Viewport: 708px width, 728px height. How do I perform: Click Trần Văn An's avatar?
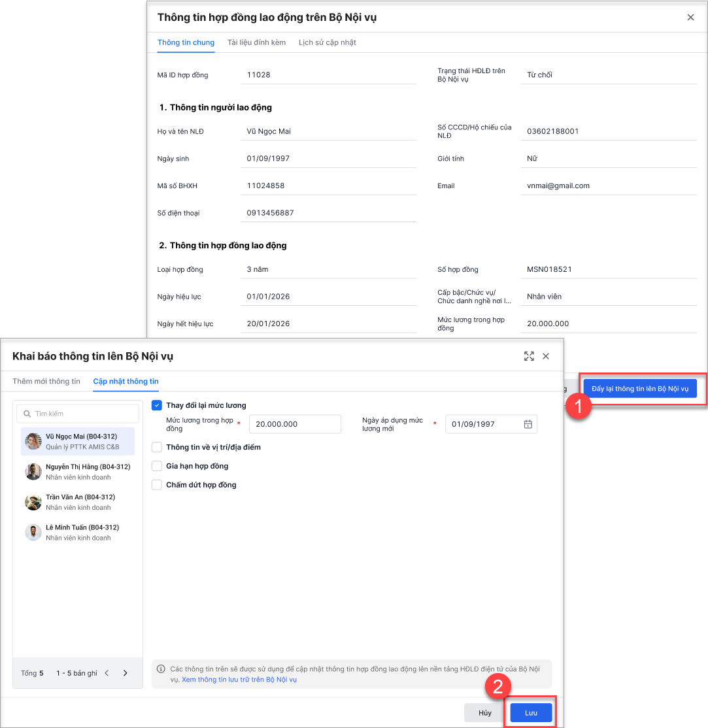(33, 502)
